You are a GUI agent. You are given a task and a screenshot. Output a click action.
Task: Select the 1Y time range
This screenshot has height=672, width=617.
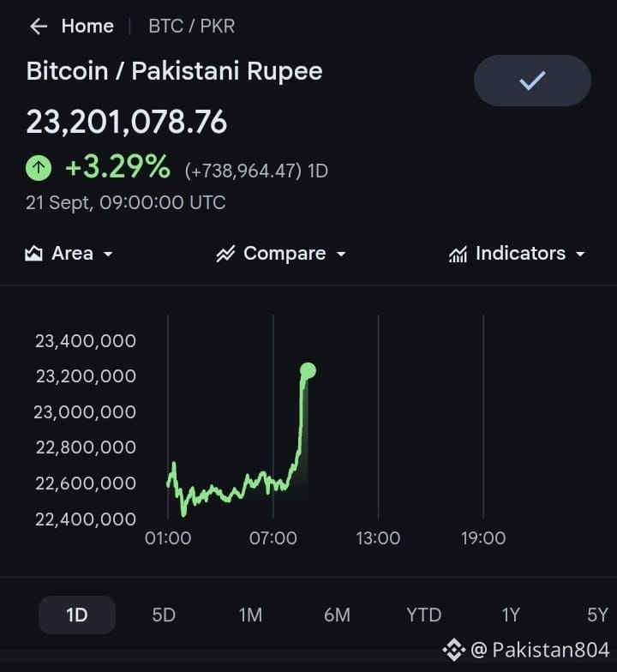(x=511, y=615)
